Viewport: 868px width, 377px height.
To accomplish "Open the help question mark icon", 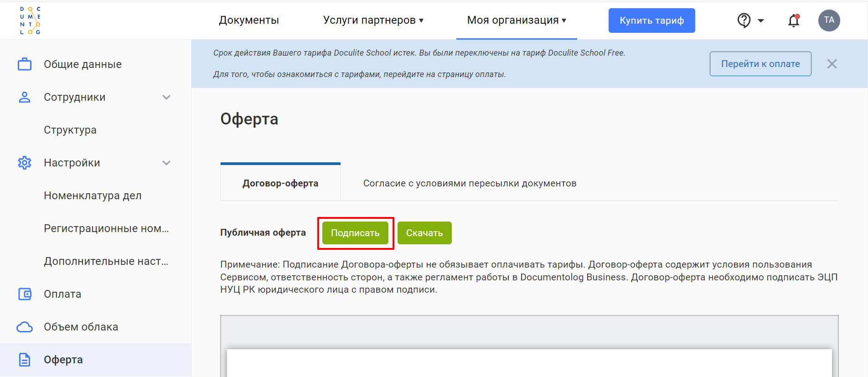I will (x=744, y=21).
